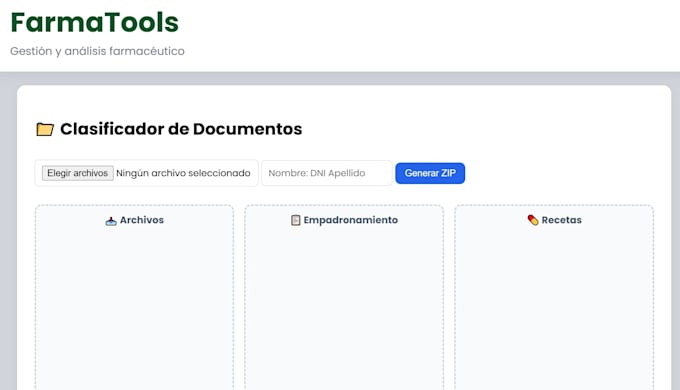Click the document icon next to Empadronamiento
The width and height of the screenshot is (680, 390).
[295, 220]
